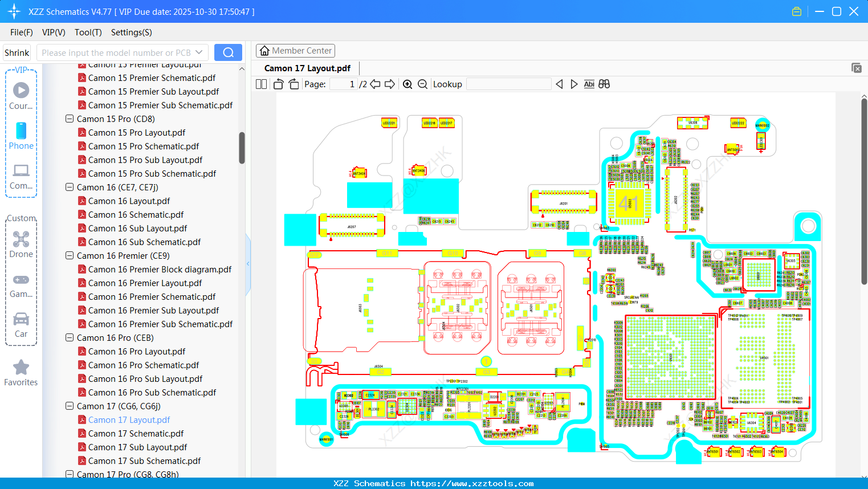Open the Tool(T) menu

pos(88,32)
